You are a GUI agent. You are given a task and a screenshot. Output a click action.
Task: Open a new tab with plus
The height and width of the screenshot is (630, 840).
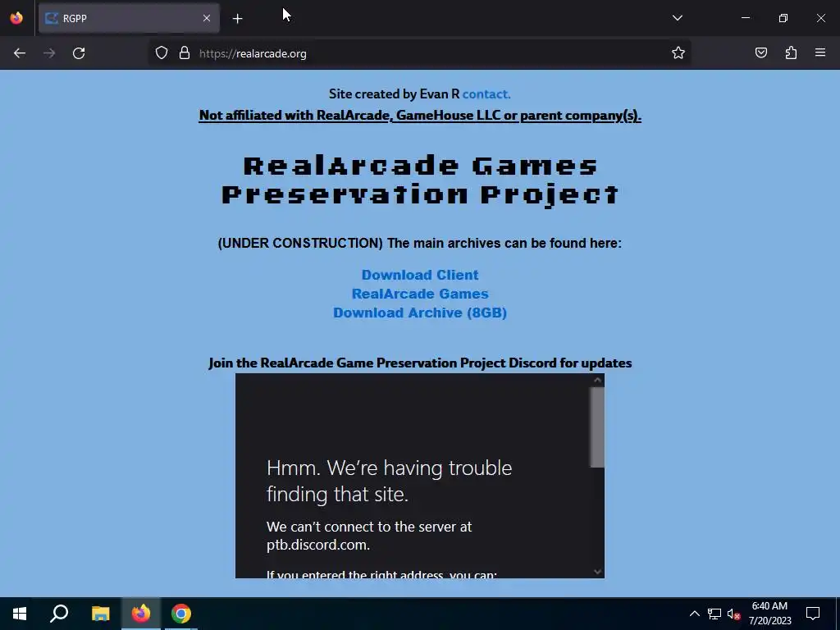coord(237,19)
